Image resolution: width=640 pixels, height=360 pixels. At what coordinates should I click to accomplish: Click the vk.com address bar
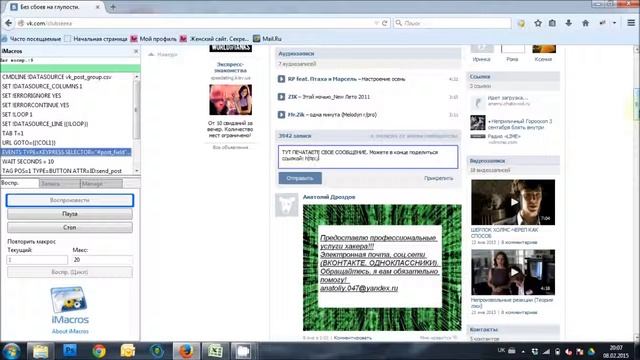tap(196, 23)
